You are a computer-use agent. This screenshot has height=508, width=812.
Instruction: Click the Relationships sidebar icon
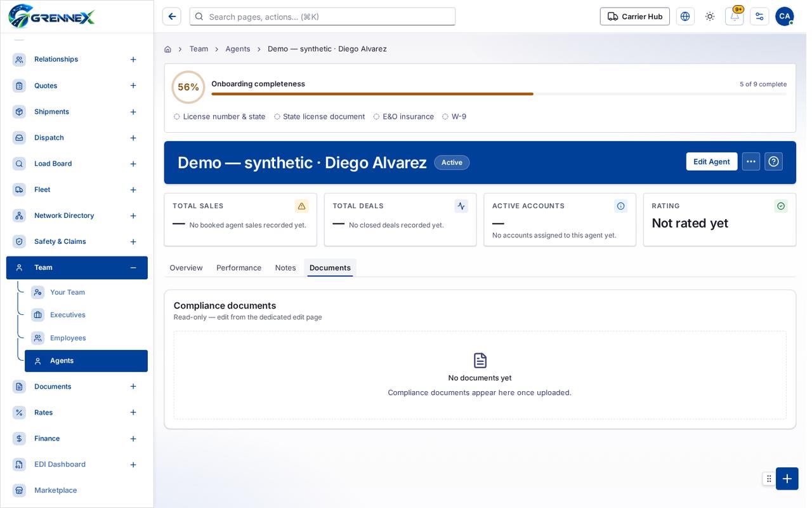(19, 59)
